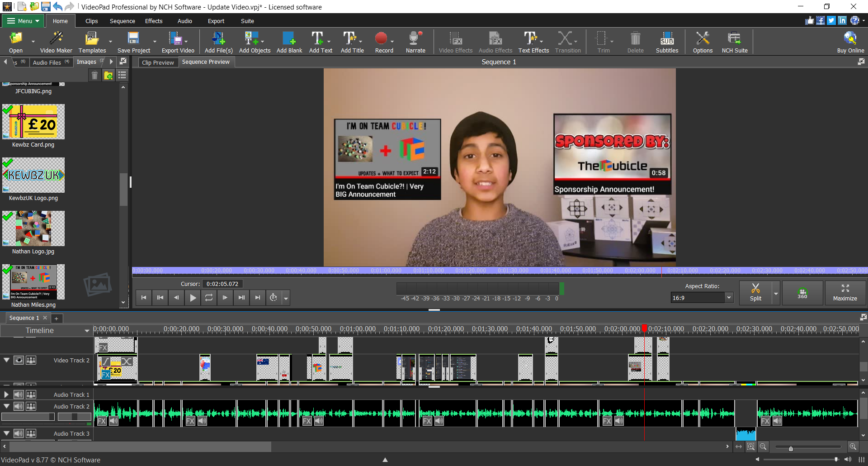Select the Kewbz Card.png thumbnail
This screenshot has height=466, width=868.
[33, 122]
